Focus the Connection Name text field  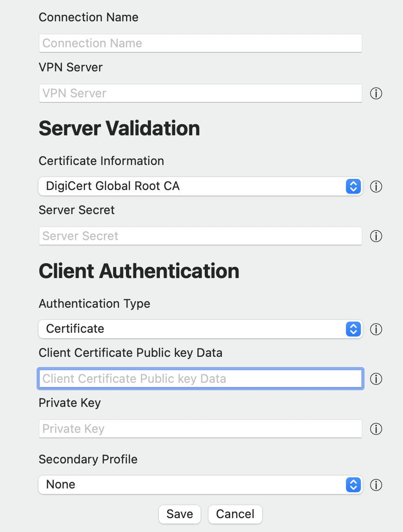tap(201, 43)
